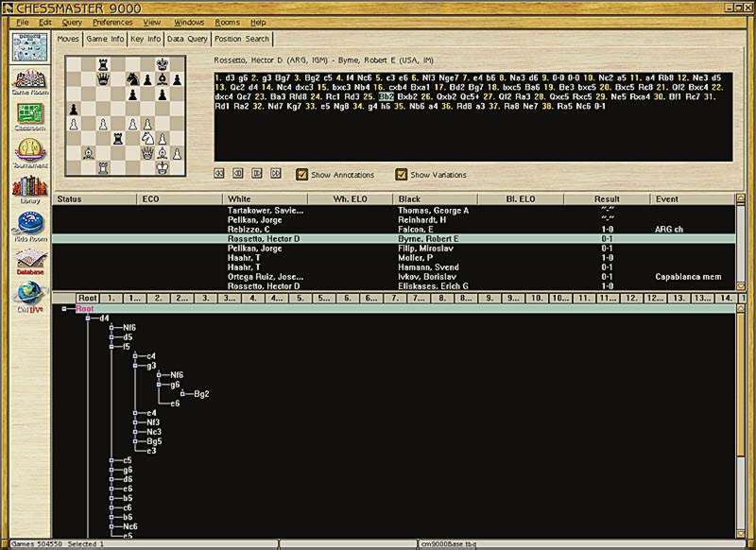
Task: Click the Chessmaster 9000 title bar icon
Action: tap(8, 9)
